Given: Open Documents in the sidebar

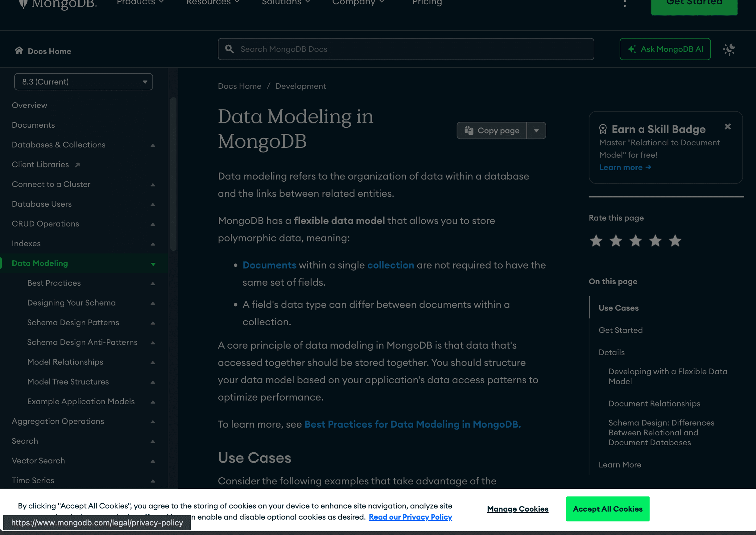Looking at the screenshot, I should click(33, 125).
